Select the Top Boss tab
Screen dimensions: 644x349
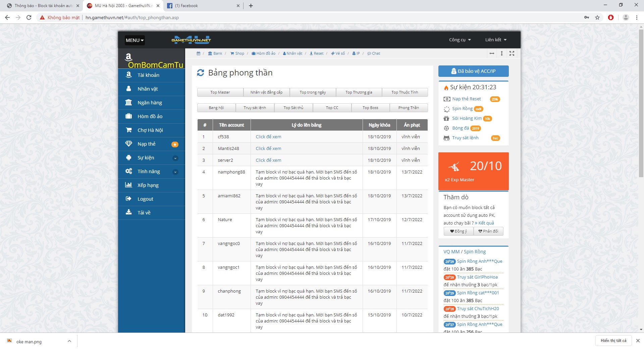[370, 108]
